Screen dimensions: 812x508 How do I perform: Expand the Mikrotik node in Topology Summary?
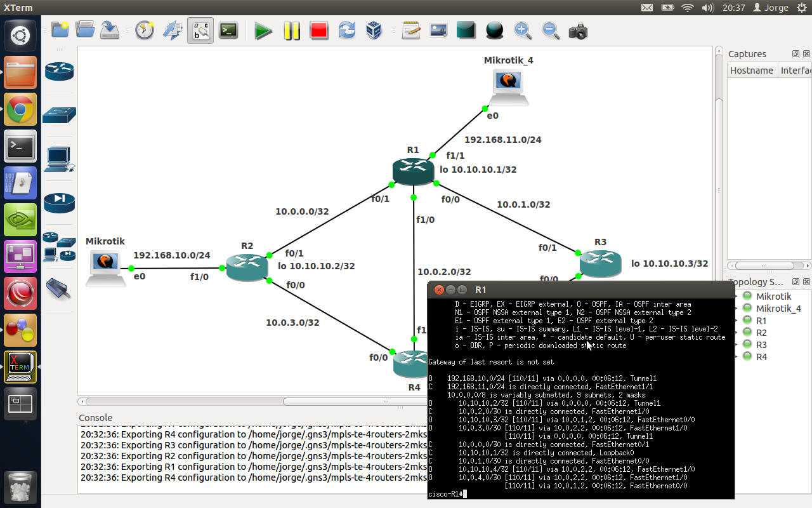pos(736,297)
